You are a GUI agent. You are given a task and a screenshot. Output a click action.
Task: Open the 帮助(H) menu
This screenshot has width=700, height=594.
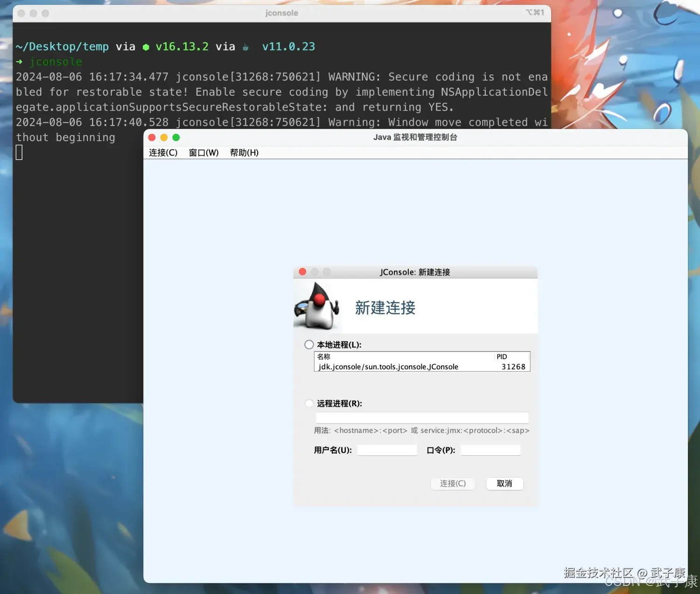coord(244,153)
